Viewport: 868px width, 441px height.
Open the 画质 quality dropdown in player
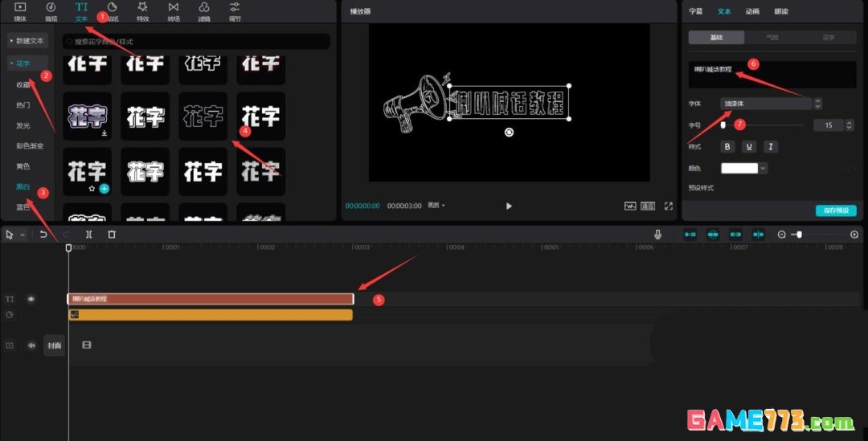[x=436, y=206]
